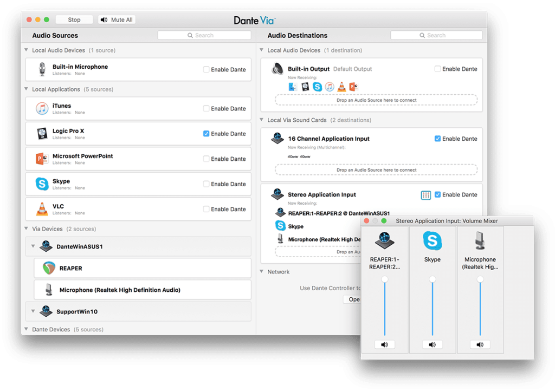Uncheck Enable Dante for 16 Channel Application Input
This screenshot has height=392, width=555.
coord(437,139)
